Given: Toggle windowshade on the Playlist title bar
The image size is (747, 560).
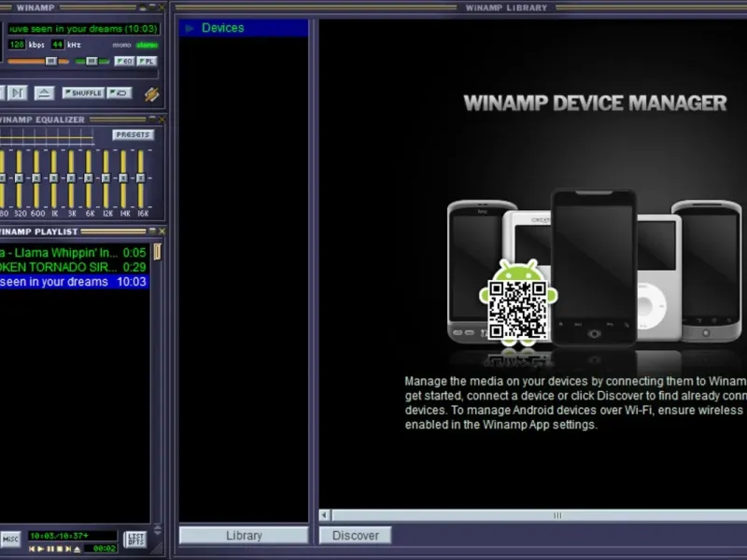Looking at the screenshot, I should coord(152,231).
